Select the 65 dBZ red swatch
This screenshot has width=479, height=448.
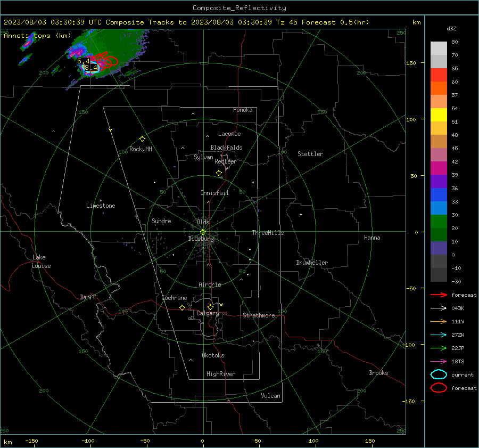click(439, 75)
